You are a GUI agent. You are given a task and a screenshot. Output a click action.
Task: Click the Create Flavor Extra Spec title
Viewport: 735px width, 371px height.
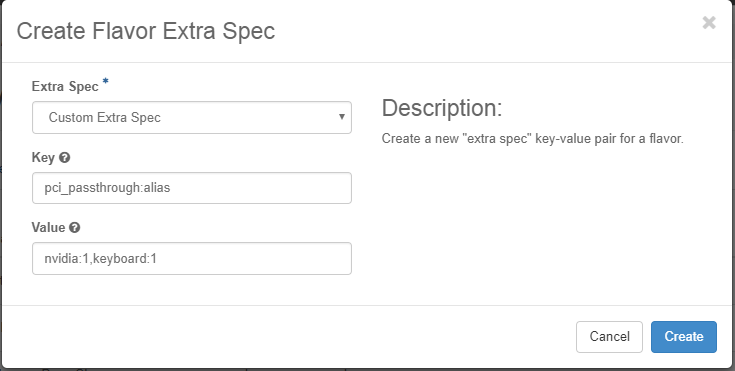[x=146, y=31]
